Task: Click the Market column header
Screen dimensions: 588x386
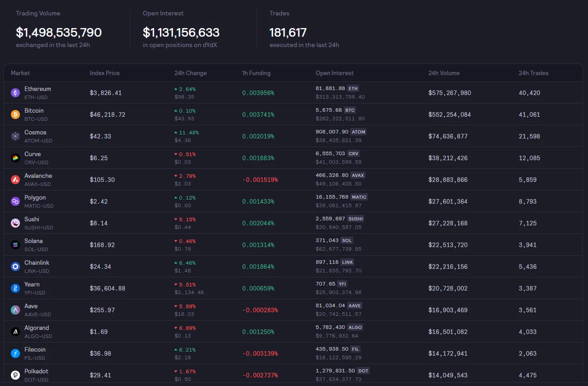Action: (x=20, y=73)
